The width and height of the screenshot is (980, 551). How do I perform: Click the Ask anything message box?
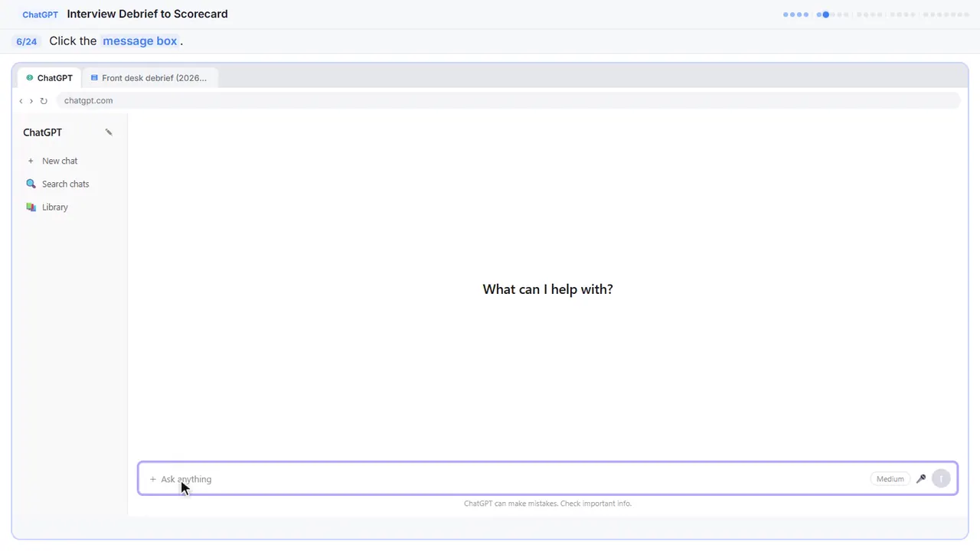[547, 479]
